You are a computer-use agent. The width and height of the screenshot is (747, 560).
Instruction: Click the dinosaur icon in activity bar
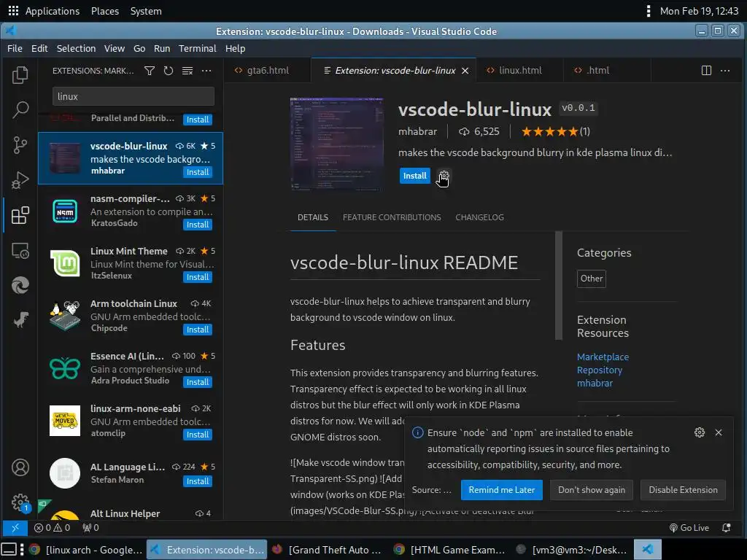coord(20,320)
